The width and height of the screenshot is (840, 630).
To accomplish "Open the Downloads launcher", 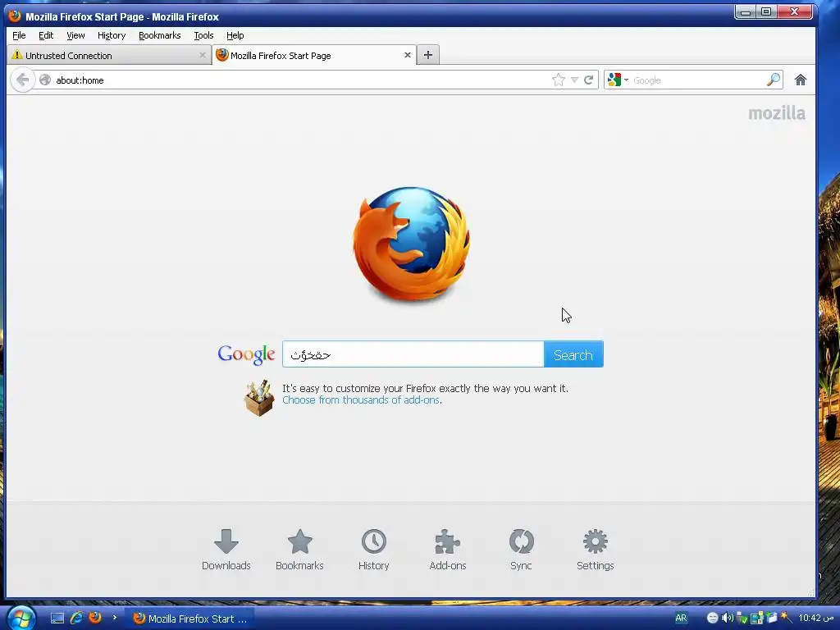I will point(226,549).
